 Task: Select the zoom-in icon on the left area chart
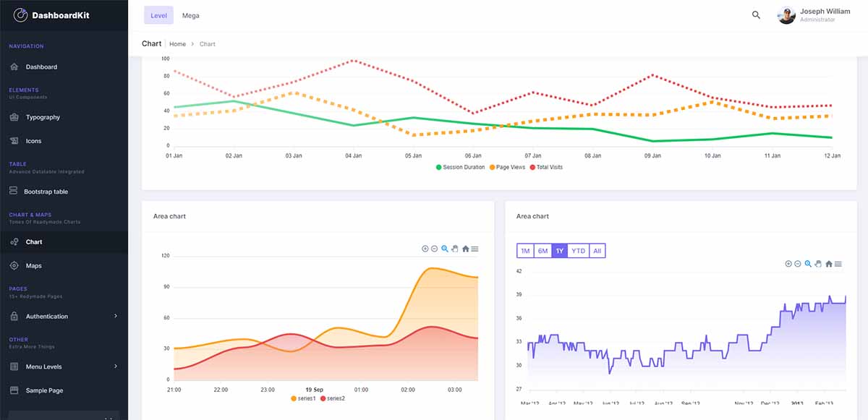(x=425, y=249)
